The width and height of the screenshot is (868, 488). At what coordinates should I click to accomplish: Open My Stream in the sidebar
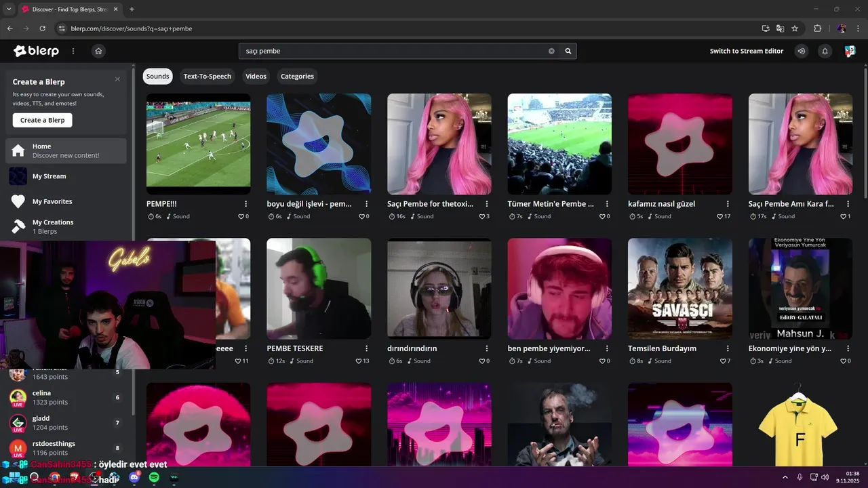66,176
